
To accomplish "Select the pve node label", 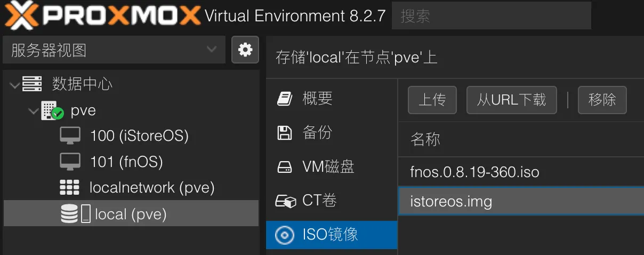I will click(83, 110).
